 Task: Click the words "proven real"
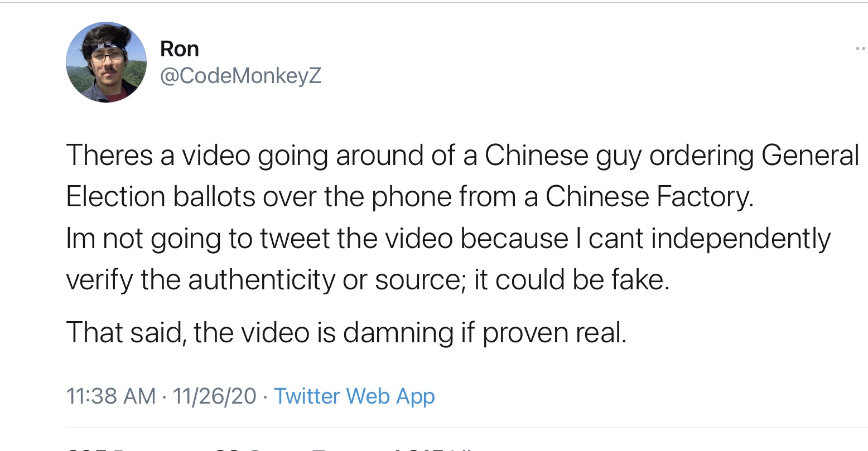pos(554,333)
